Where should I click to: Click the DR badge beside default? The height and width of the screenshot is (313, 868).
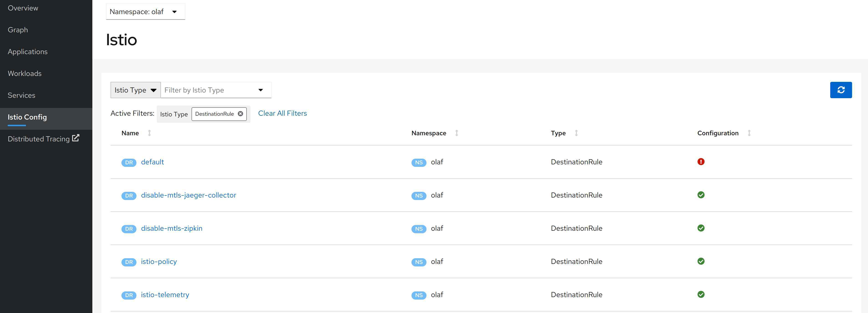[129, 163]
